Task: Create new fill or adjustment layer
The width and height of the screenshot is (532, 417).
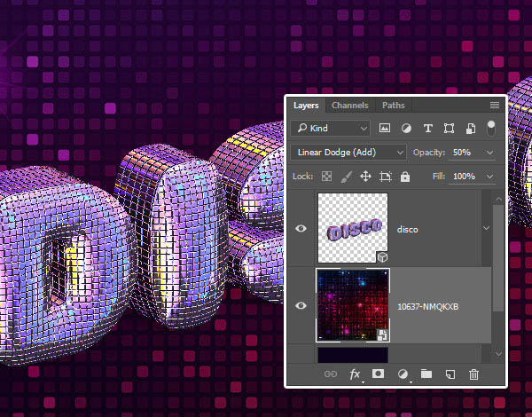Action: 403,375
